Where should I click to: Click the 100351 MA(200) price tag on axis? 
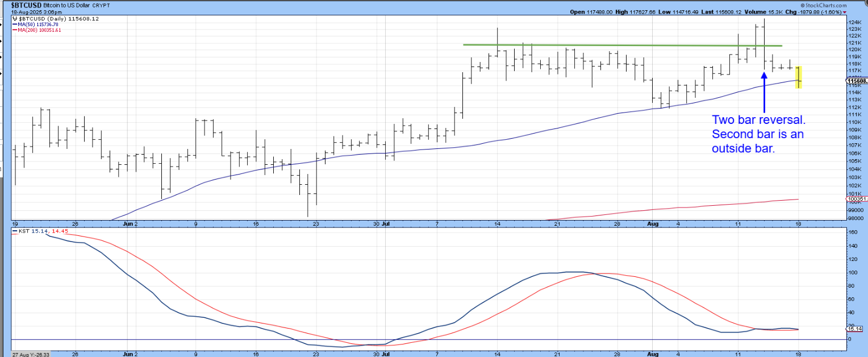click(856, 199)
